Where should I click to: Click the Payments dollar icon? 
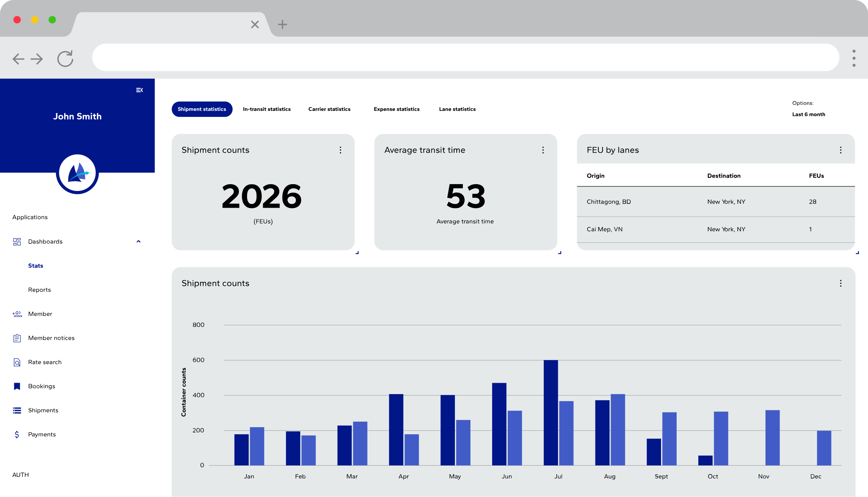(x=17, y=435)
